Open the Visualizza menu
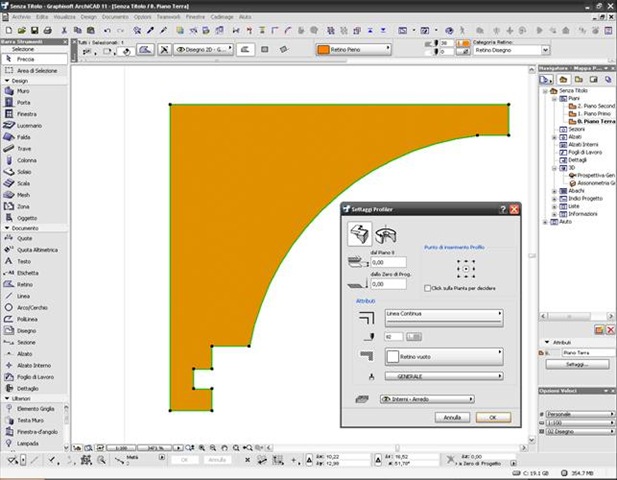 click(63, 17)
